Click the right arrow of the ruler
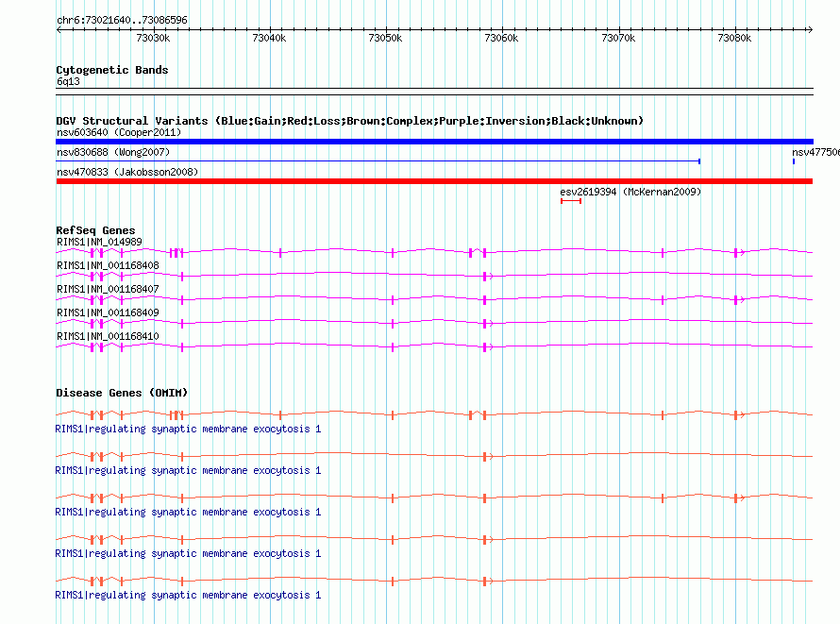 [810, 29]
